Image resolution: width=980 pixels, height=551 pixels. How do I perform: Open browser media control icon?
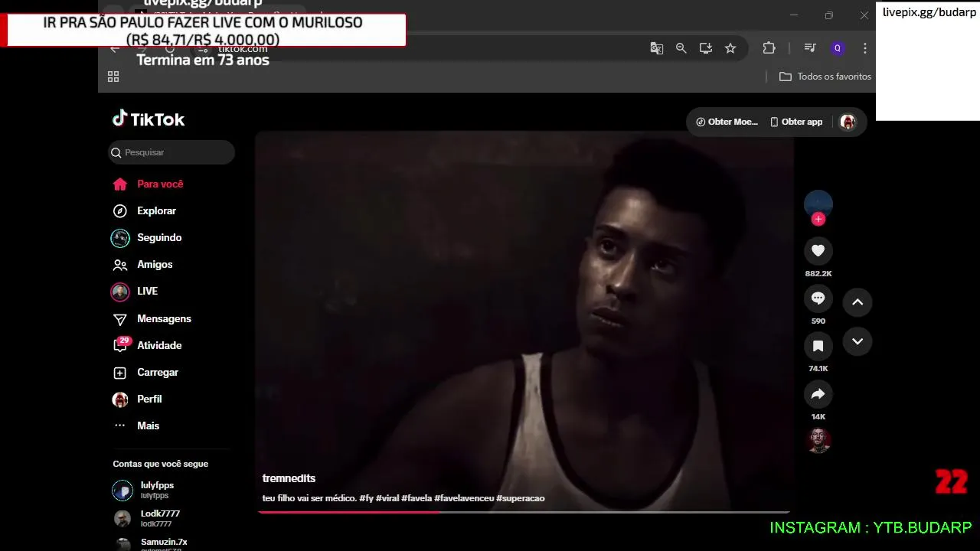tap(810, 48)
